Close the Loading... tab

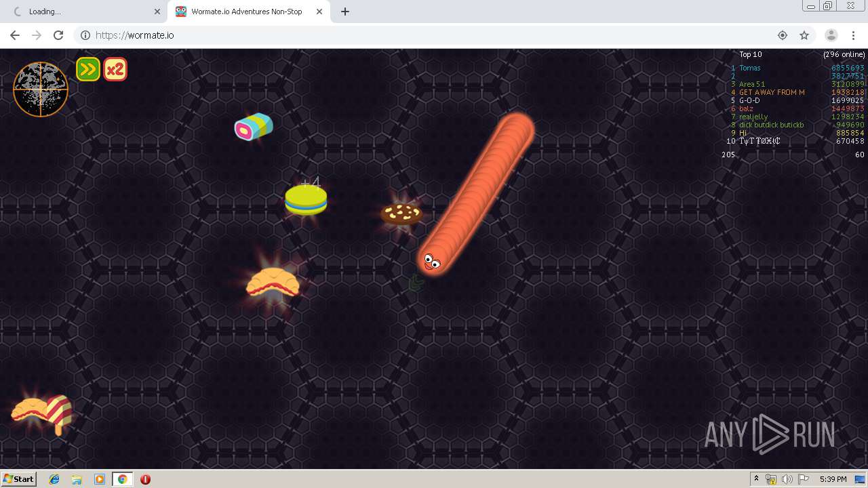[x=157, y=12]
